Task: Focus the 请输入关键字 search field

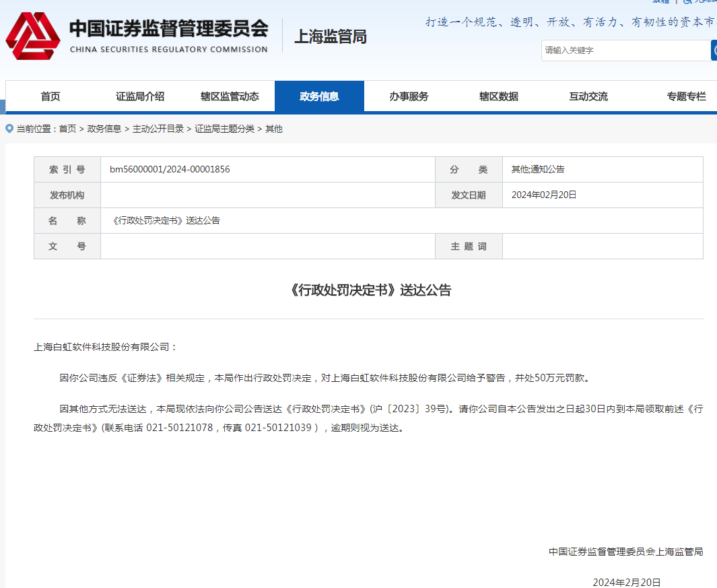Action: [x=625, y=51]
